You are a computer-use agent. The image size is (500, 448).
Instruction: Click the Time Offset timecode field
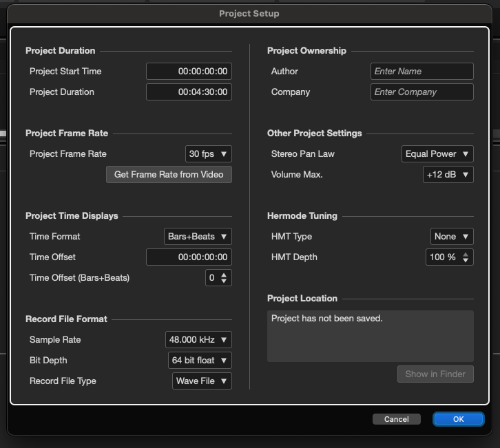click(189, 257)
